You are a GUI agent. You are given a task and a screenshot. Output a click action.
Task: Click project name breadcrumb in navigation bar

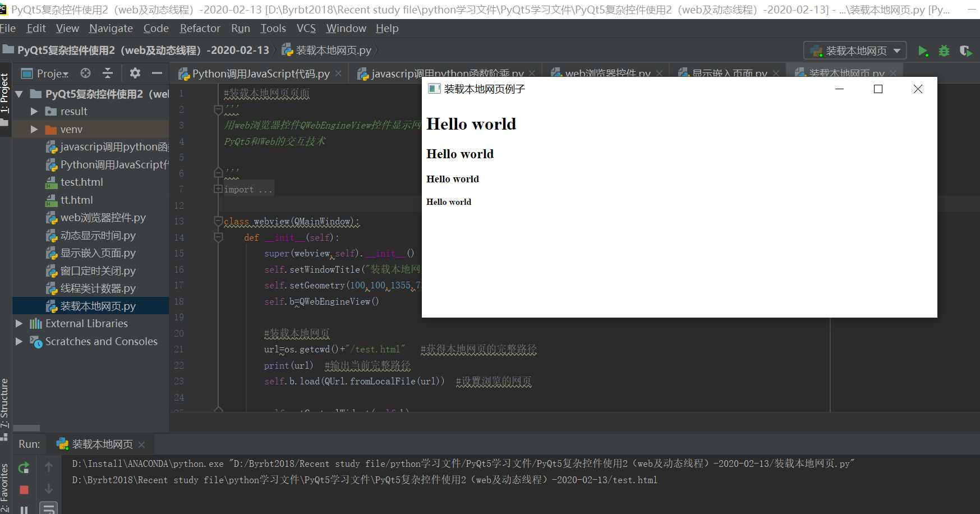pos(136,51)
